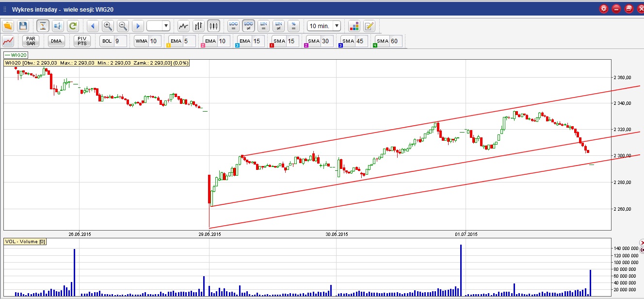Open the color palette settings icon
644x299 pixels.
pos(354,26)
